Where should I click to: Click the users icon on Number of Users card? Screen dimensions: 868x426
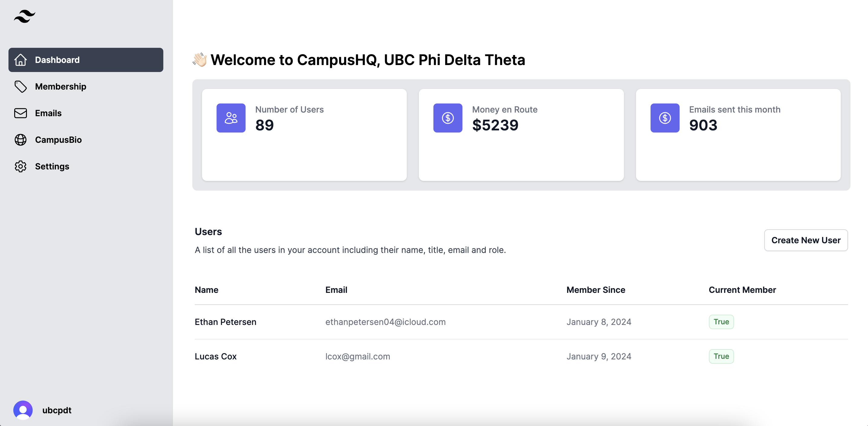point(231,118)
